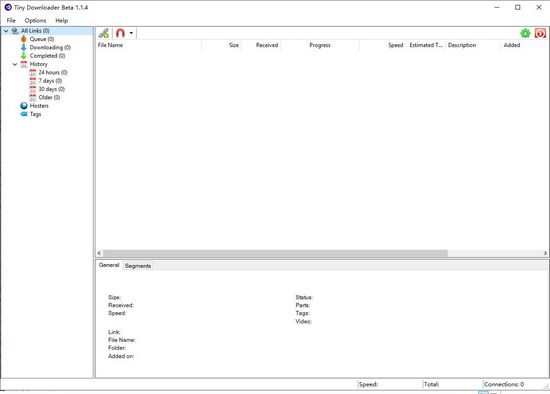Click the Tiny Downloader title bar icon
This screenshot has width=550, height=394.
point(8,7)
